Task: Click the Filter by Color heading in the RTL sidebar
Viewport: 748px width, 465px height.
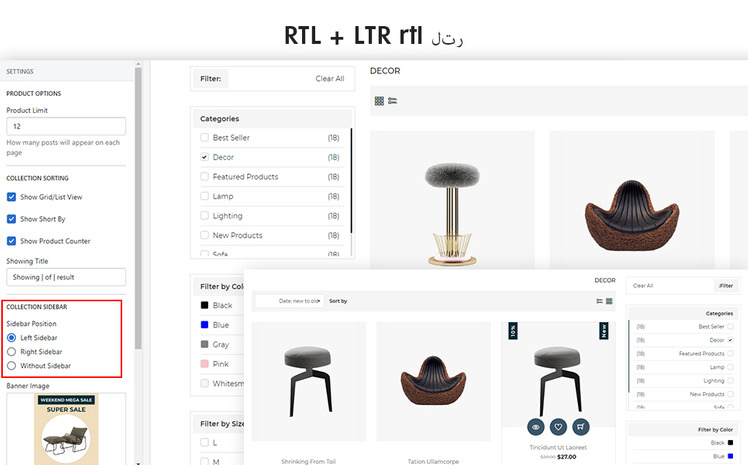Action: click(715, 430)
